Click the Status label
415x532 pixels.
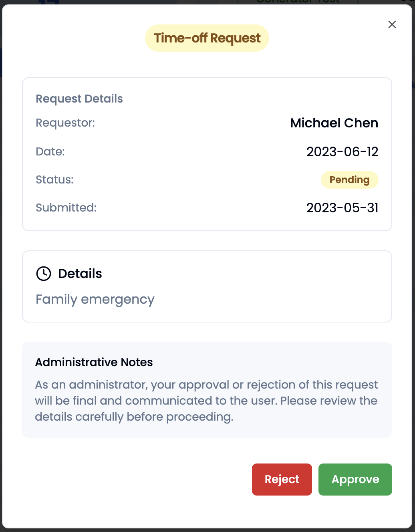[x=54, y=179]
